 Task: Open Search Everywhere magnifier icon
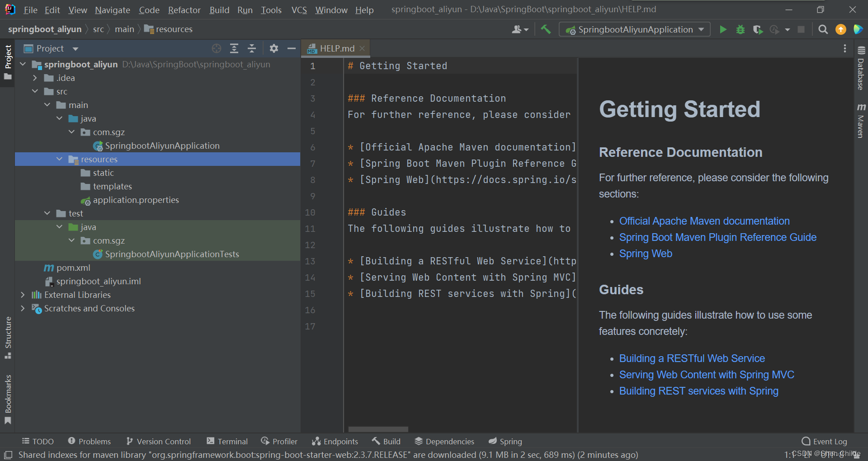coord(823,29)
